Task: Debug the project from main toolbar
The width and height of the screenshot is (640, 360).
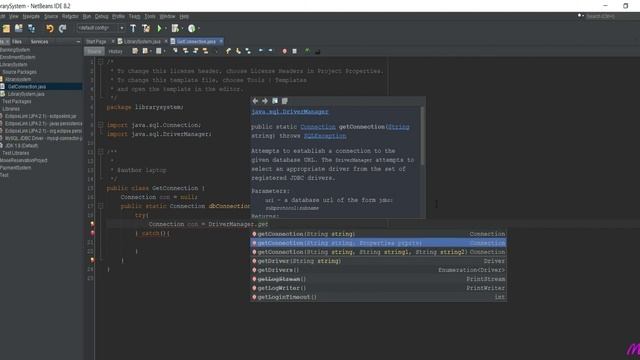Action: coord(175,28)
